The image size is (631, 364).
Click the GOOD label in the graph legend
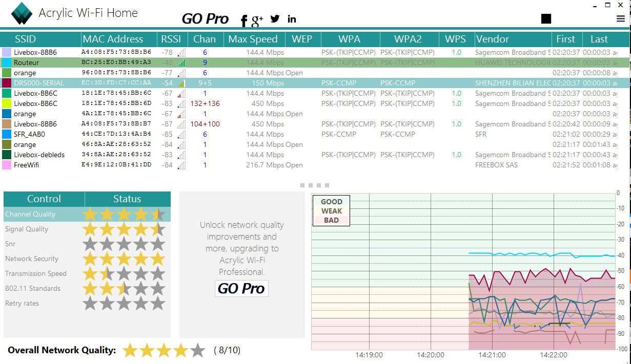pyautogui.click(x=332, y=202)
